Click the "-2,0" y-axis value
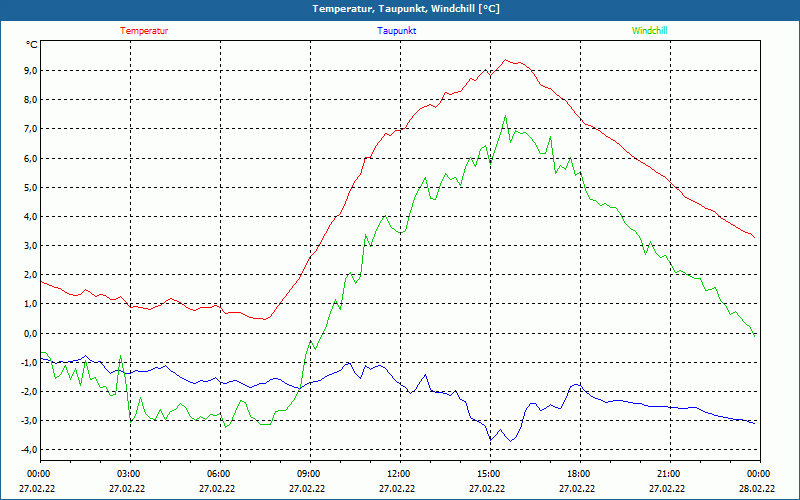800x500 pixels. [29, 391]
